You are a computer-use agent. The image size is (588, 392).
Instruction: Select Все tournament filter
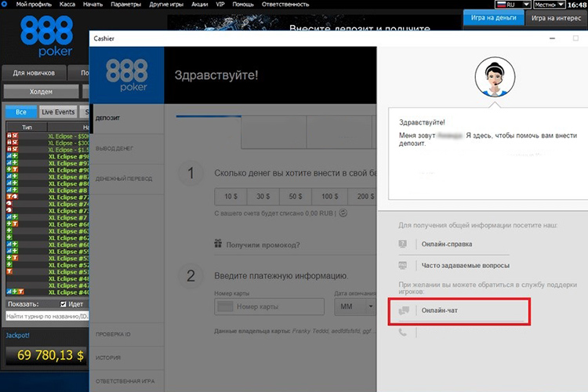[x=21, y=112]
